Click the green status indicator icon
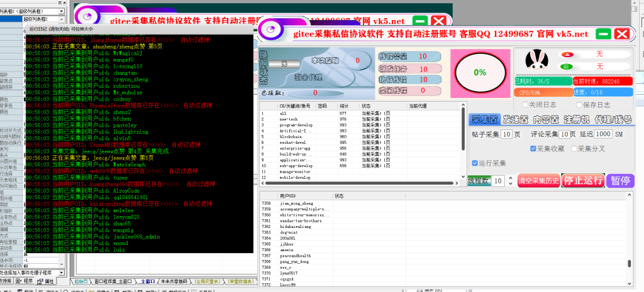This screenshot has width=644, height=292. point(566,66)
